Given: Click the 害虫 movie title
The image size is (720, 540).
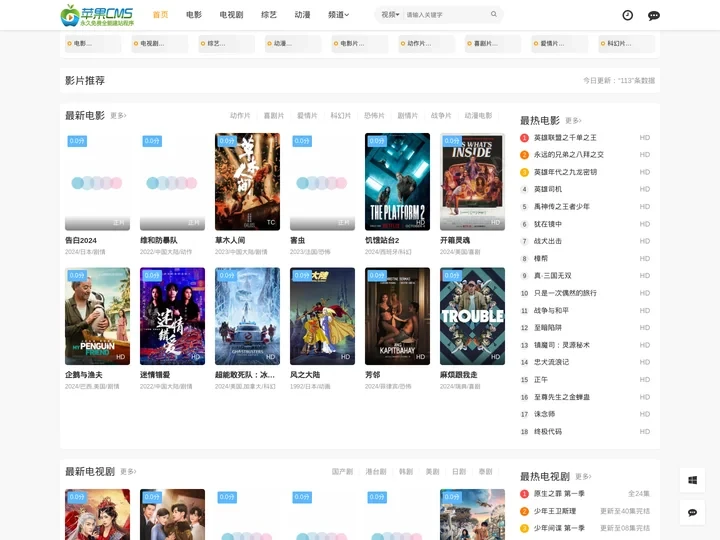Looking at the screenshot, I should 298,240.
